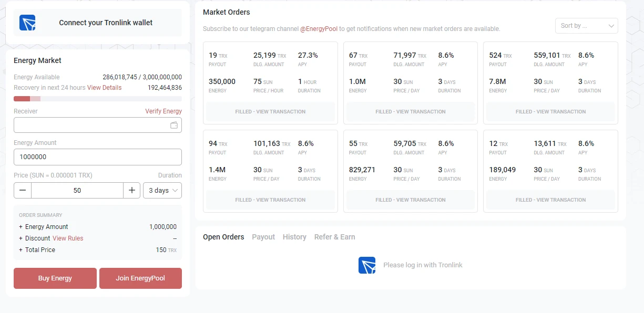View transaction for the 67 TRX payout order
The width and height of the screenshot is (644, 313).
(411, 112)
